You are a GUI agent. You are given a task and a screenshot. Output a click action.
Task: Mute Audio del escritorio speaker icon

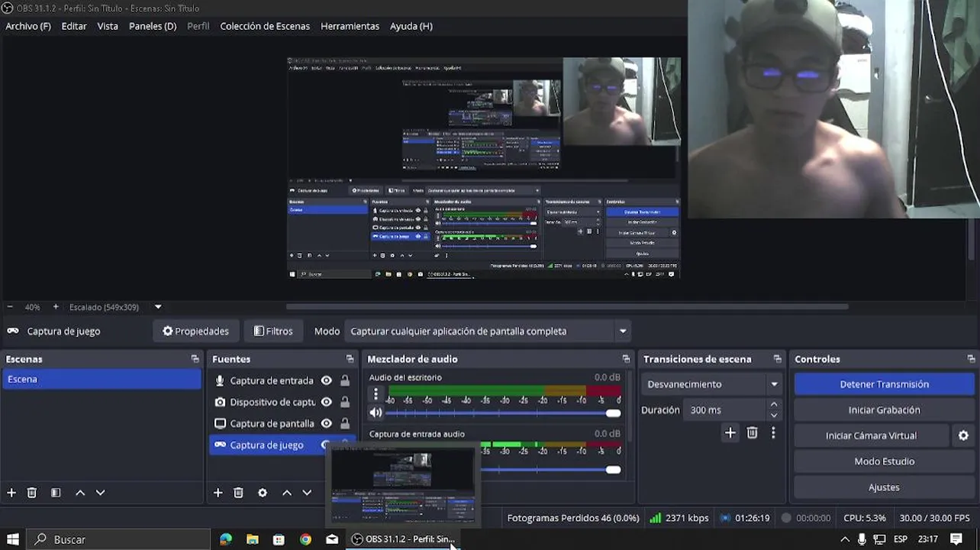376,412
